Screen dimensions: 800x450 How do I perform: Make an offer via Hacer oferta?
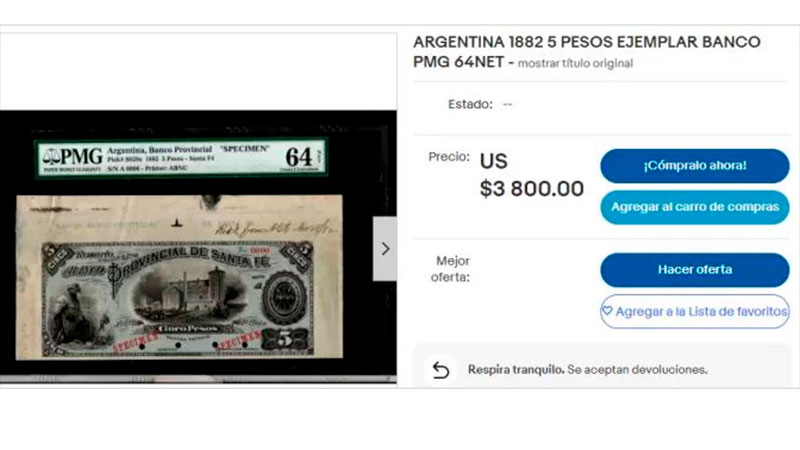click(694, 270)
